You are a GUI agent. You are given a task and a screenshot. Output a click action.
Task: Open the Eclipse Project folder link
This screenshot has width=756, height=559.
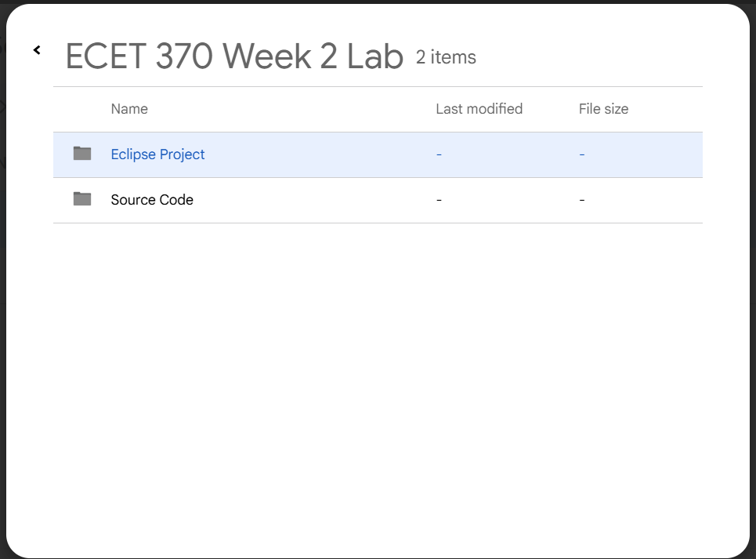157,154
